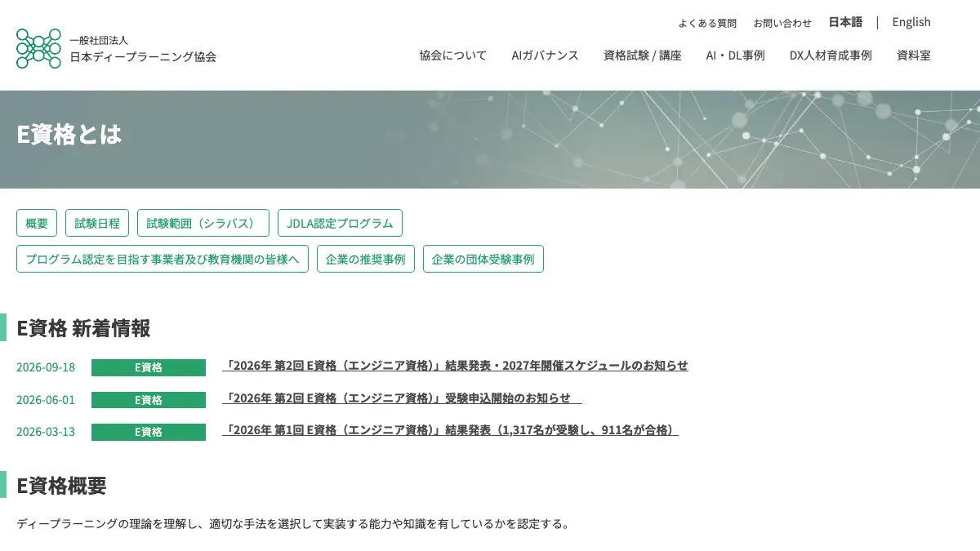
Task: Open 協会について menu
Action: tap(453, 56)
